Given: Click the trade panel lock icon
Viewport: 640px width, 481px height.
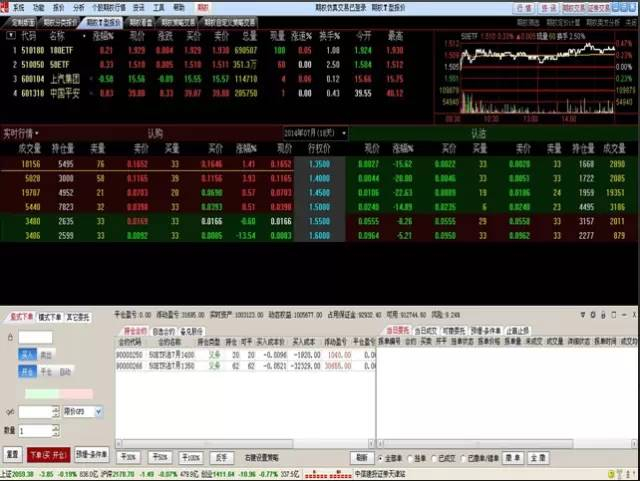Looking at the screenshot, I should coord(603,315).
